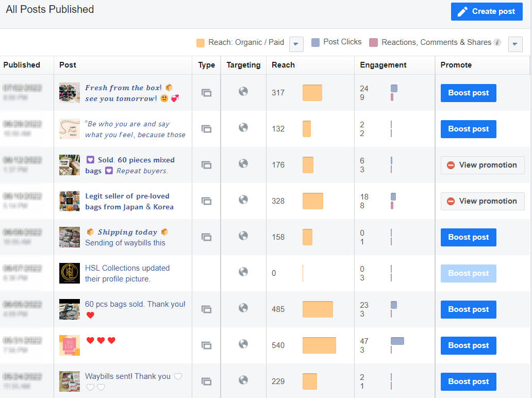The height and width of the screenshot is (398, 532).
Task: View promotion for Sold 60 pieces mixed bags
Action: 482,165
